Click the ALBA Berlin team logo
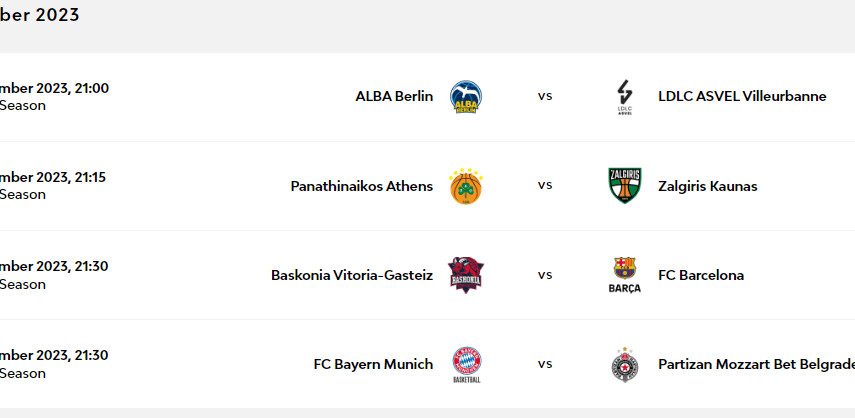 pos(466,97)
